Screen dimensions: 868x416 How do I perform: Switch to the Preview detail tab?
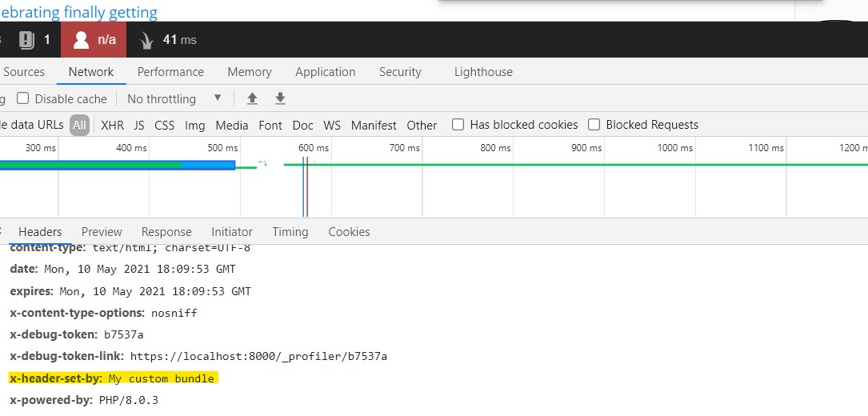(x=102, y=231)
